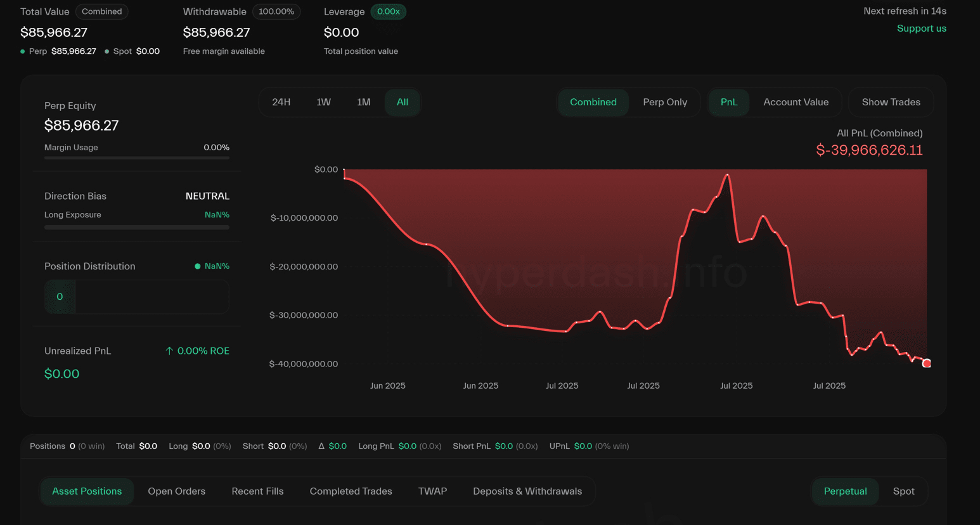Open the Open Orders tab
The height and width of the screenshot is (525, 980).
point(176,491)
